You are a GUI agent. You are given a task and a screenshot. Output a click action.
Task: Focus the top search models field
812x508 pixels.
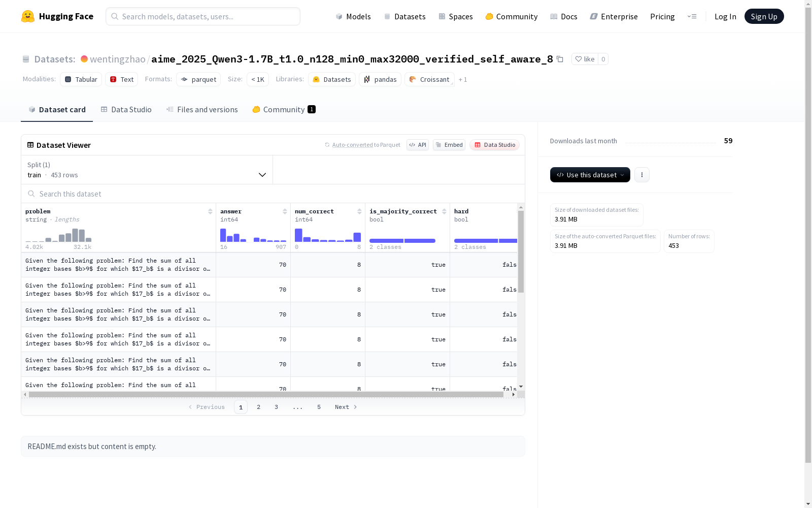click(203, 16)
